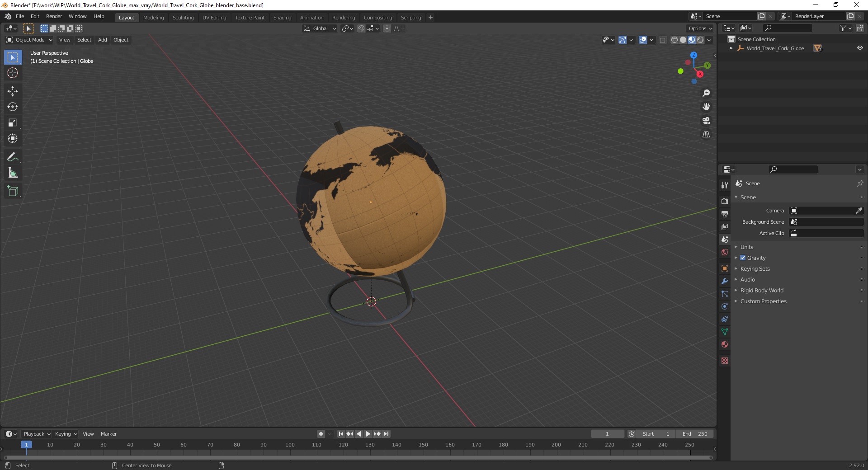868x470 pixels.
Task: Open the Output properties tab
Action: 725,214
